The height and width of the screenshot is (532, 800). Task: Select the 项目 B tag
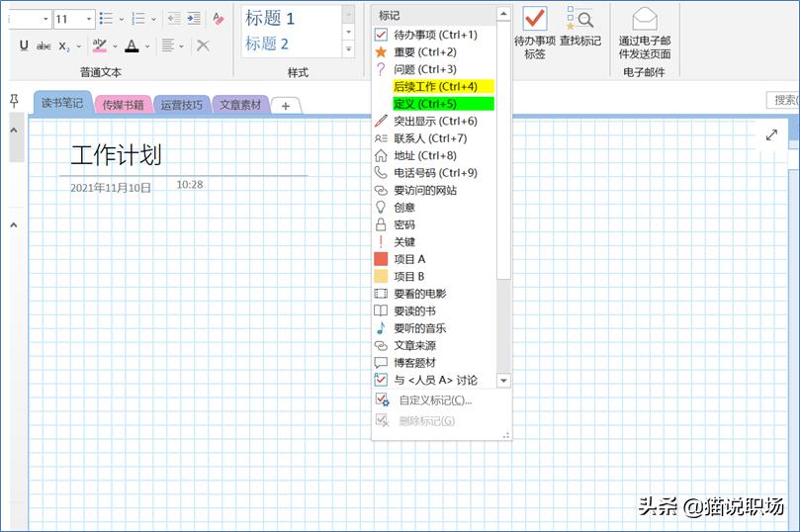pos(434,277)
